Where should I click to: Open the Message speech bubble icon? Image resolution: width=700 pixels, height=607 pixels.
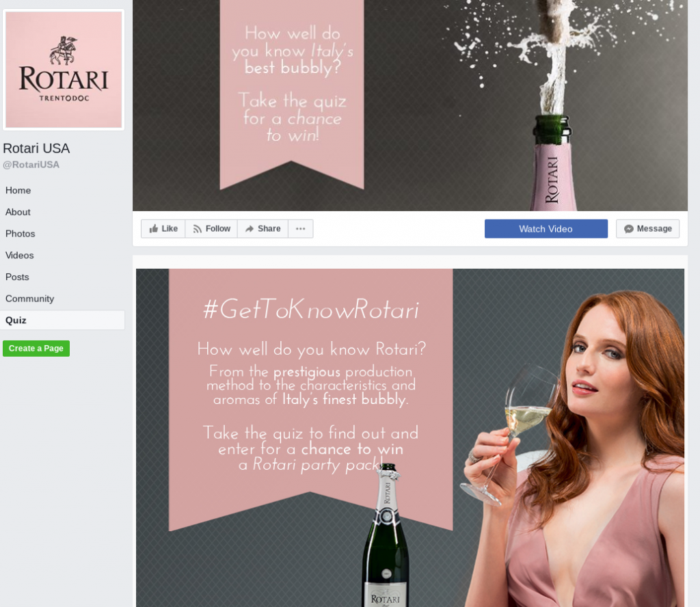630,228
